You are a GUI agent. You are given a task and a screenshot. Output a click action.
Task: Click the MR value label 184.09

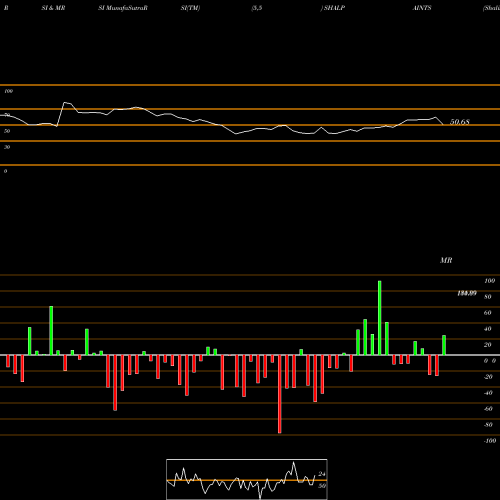(467, 293)
